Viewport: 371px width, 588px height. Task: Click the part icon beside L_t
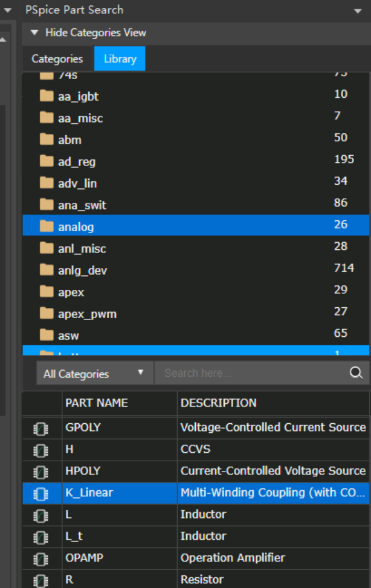coord(40,537)
